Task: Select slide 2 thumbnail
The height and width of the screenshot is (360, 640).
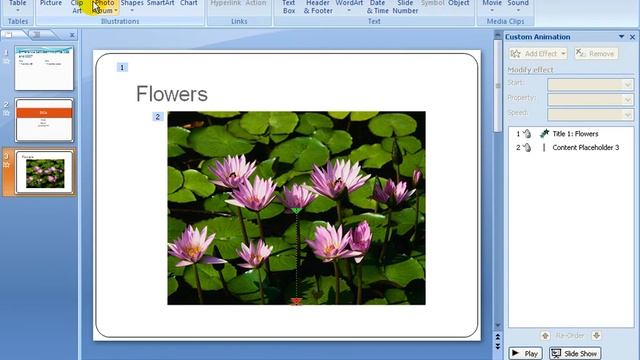Action: (44, 120)
